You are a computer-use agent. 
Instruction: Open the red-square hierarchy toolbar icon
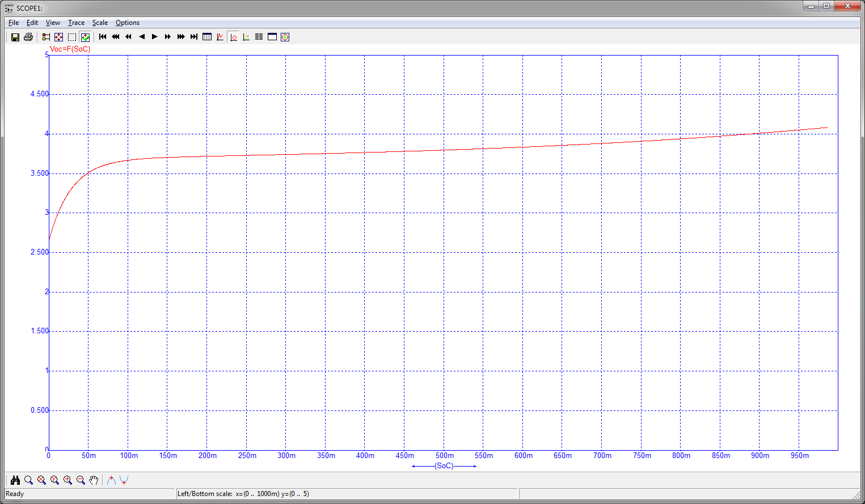coord(46,37)
